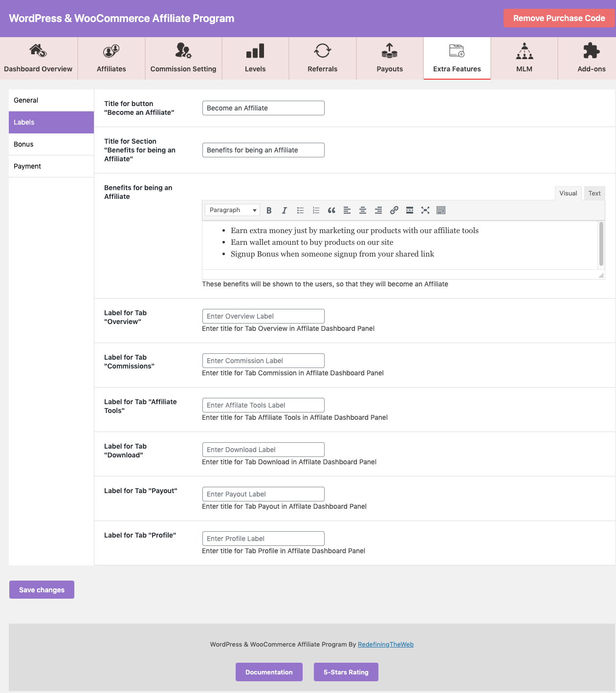The height and width of the screenshot is (693, 616).
Task: Open the Levels tab
Action: (255, 58)
